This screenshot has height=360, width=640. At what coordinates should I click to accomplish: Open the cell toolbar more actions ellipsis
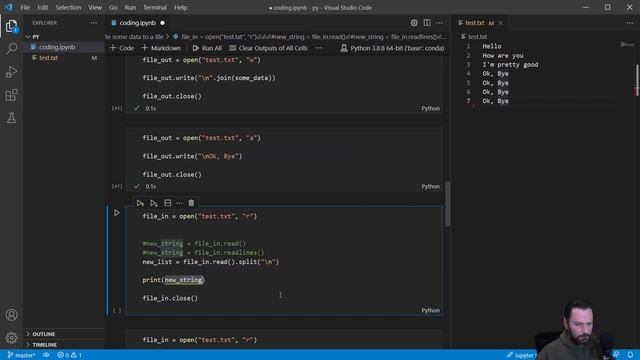point(179,203)
